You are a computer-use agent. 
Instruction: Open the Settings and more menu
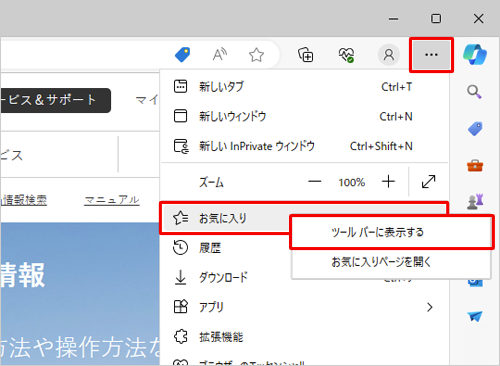431,55
